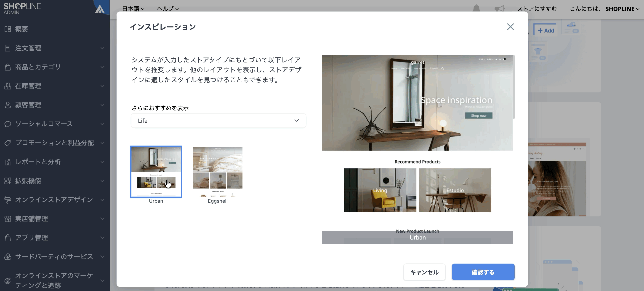Click the Space inspiration hero banner
Screen dimensions: 644x291
pyautogui.click(x=418, y=103)
